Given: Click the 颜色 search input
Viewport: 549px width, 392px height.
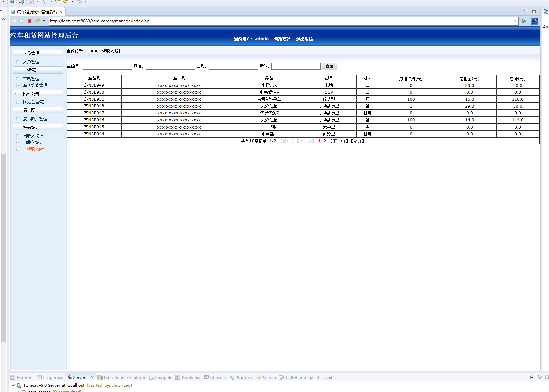Looking at the screenshot, I should (x=296, y=66).
